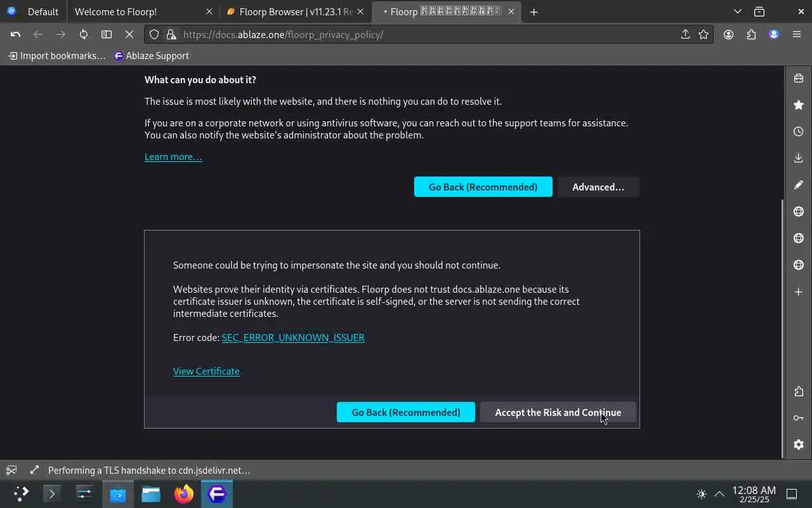The height and width of the screenshot is (508, 812).
Task: Open the Discover store taskbar icon
Action: point(118,493)
